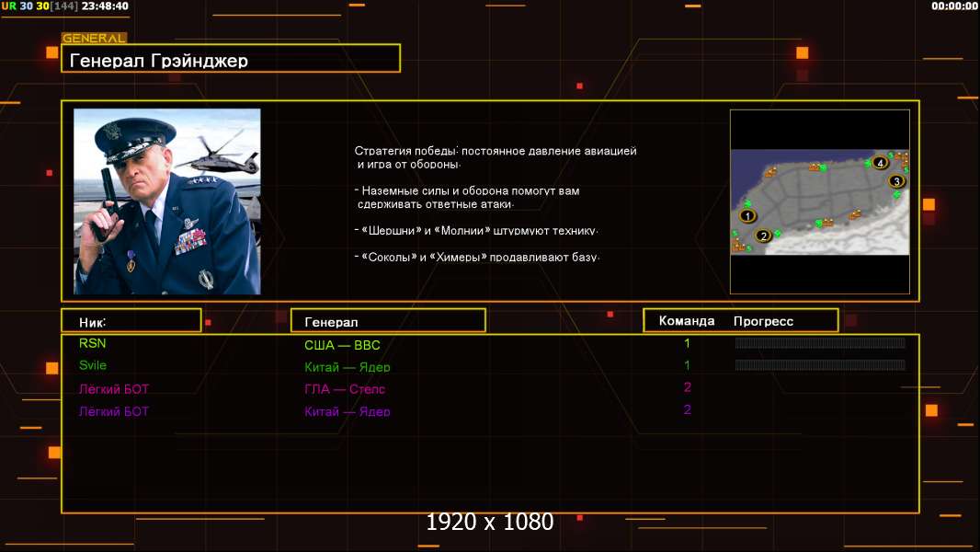The width and height of the screenshot is (980, 552).
Task: Select player name Svile
Action: coord(93,365)
